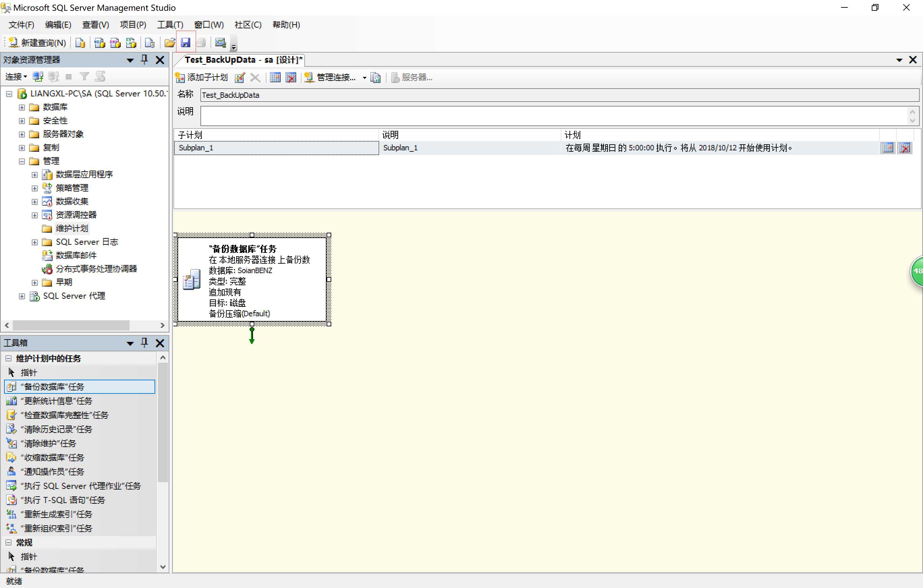The width and height of the screenshot is (923, 588).
Task: Open file with the folder toolbar icon
Action: point(169,42)
